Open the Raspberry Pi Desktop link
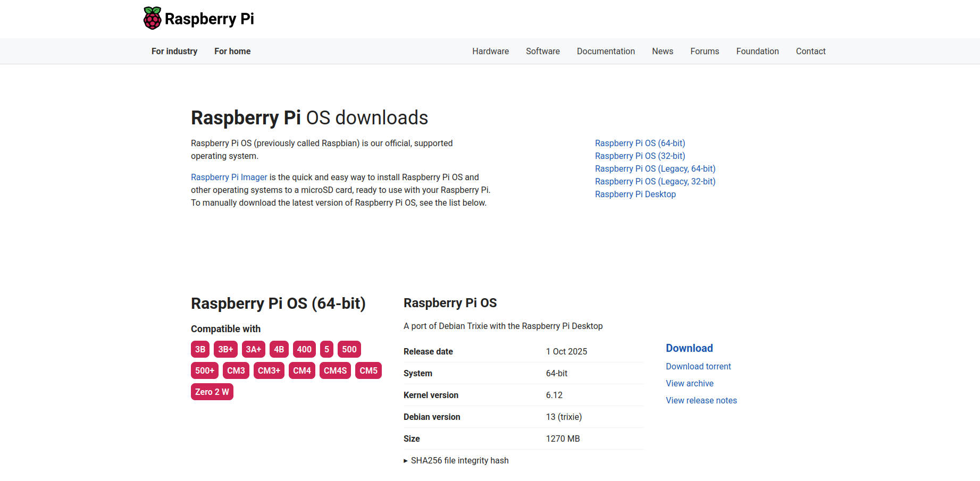This screenshot has width=980, height=481. [635, 194]
